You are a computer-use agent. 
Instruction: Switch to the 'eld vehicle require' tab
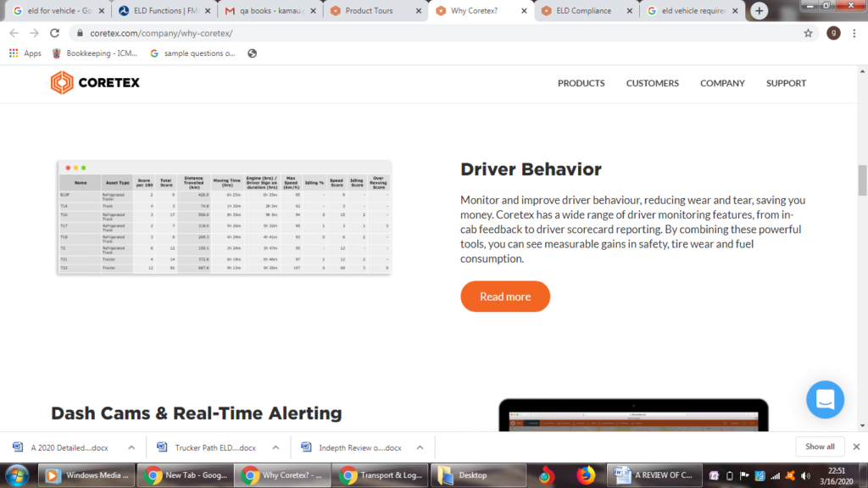[692, 10]
